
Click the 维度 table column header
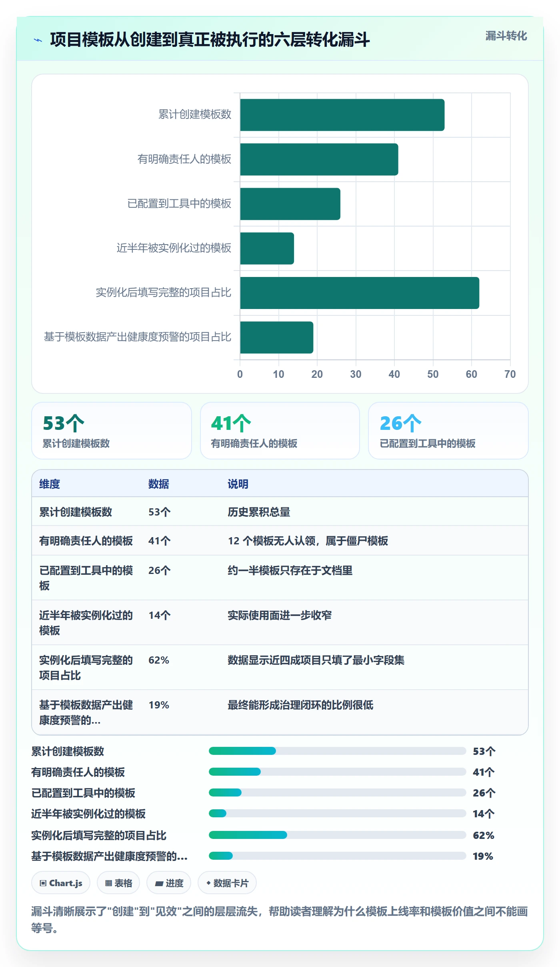tap(50, 484)
